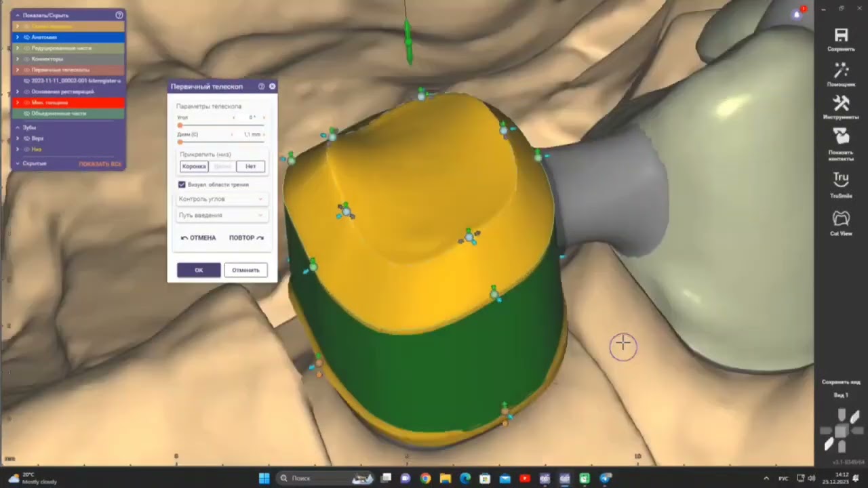Click Показать контакты icon
This screenshot has width=868, height=488.
click(841, 136)
